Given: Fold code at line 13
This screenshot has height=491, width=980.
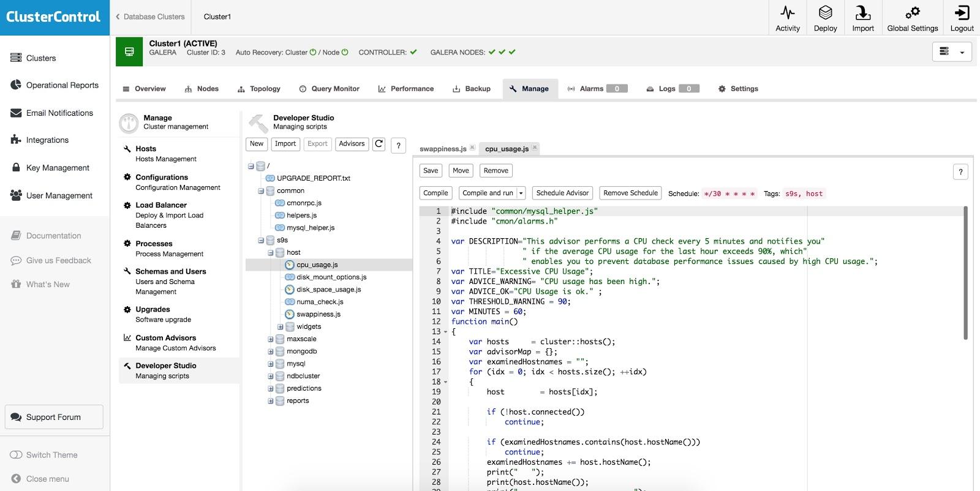Looking at the screenshot, I should pyautogui.click(x=445, y=332).
